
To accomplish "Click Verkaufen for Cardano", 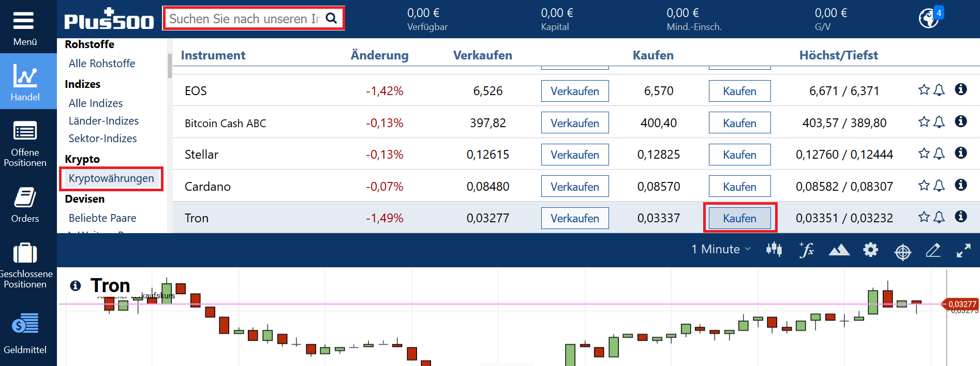I will [575, 187].
